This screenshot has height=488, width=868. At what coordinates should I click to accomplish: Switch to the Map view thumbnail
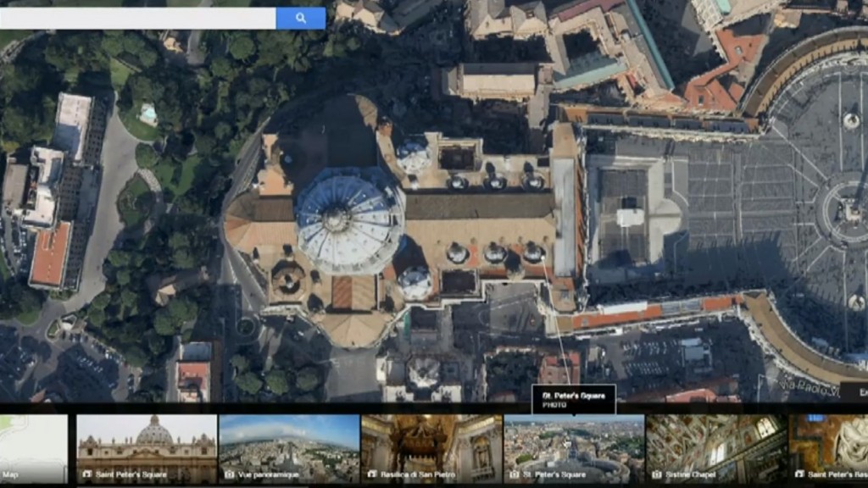(x=33, y=449)
